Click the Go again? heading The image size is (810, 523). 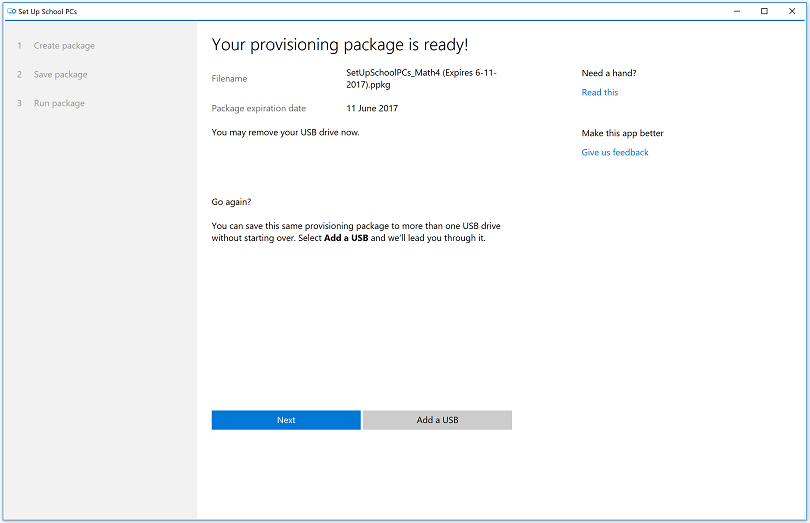pos(232,202)
